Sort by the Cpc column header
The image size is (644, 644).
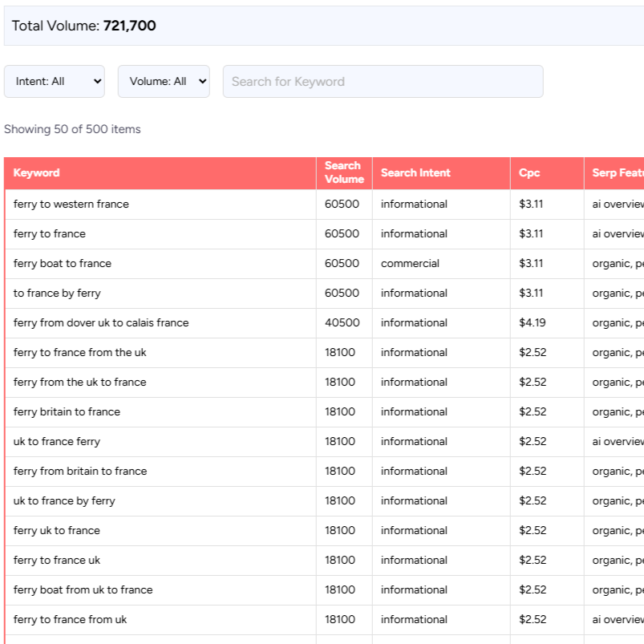529,173
